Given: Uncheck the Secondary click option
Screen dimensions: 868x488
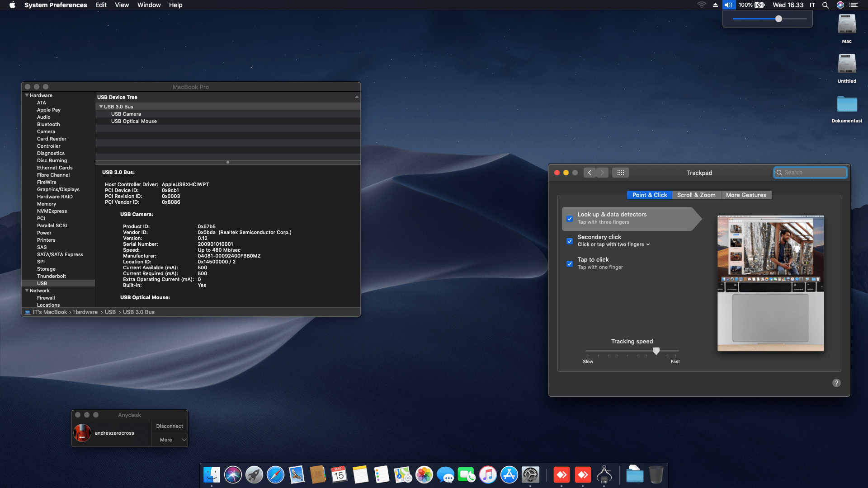Looking at the screenshot, I should pos(570,241).
